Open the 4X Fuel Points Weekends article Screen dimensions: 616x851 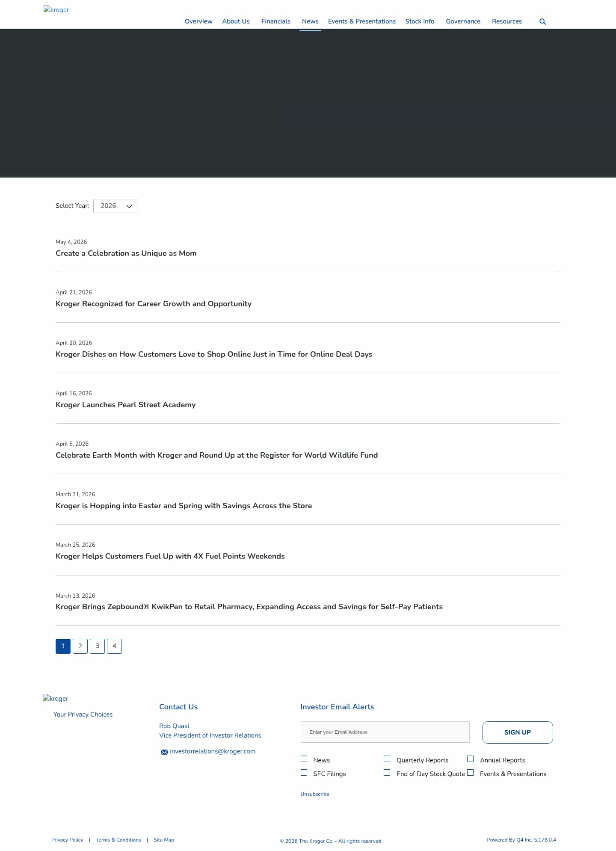pyautogui.click(x=170, y=556)
